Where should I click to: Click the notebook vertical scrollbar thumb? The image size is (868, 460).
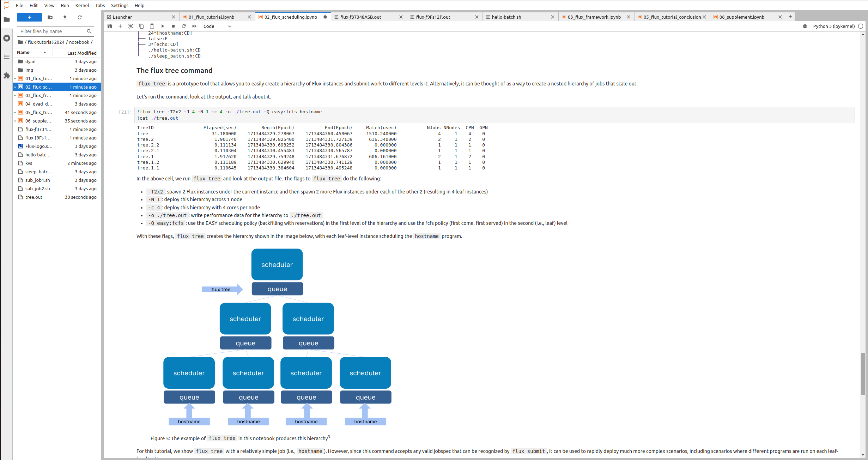(x=863, y=374)
